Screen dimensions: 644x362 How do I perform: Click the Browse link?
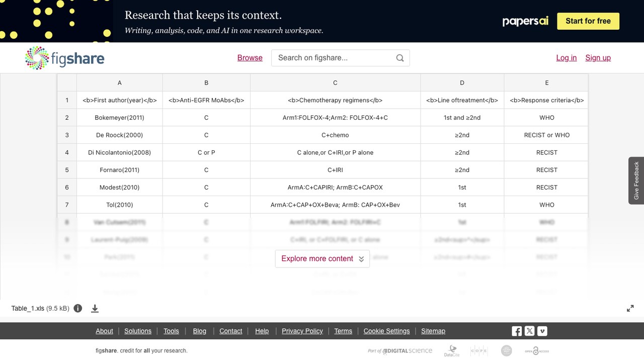point(250,58)
